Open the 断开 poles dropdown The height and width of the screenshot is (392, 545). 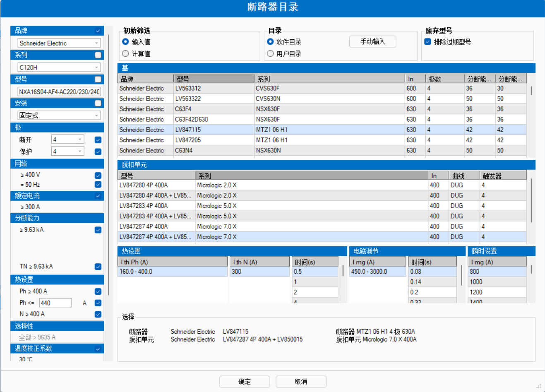pyautogui.click(x=67, y=139)
